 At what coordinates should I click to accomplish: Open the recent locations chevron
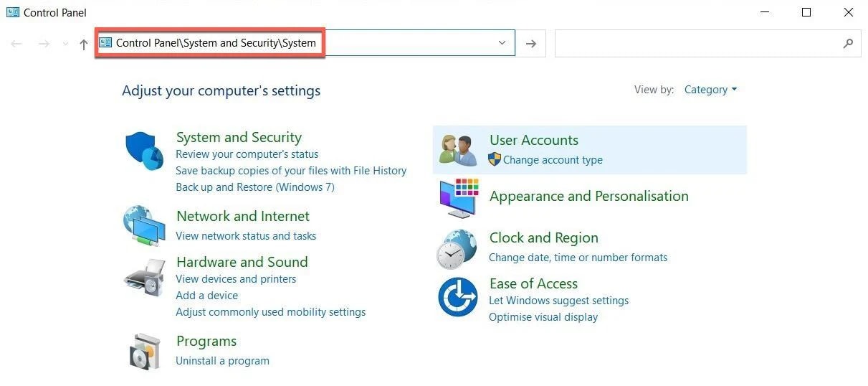(x=66, y=44)
